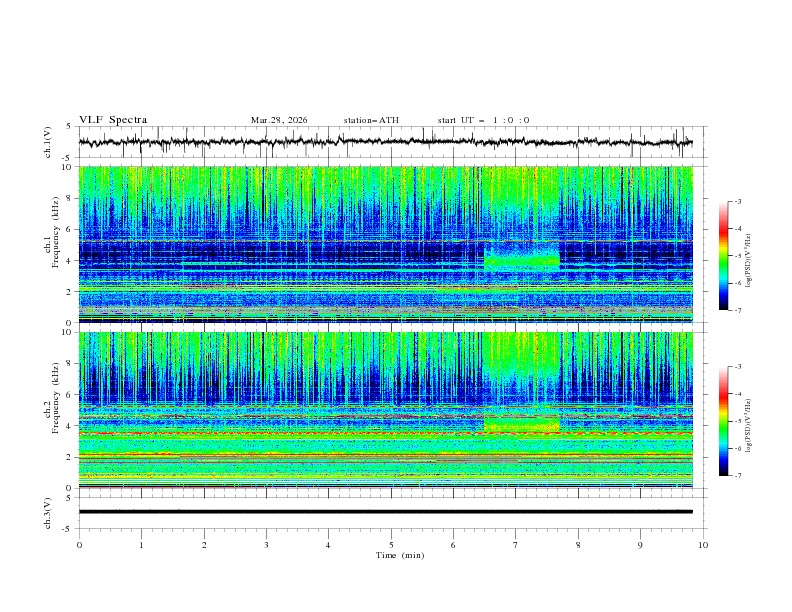Click the time axis tick label '10'
The width and height of the screenshot is (792, 612).
point(703,545)
